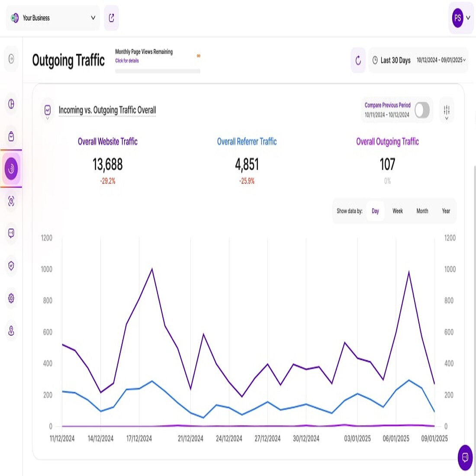
Task: Click the refresh icon near Last 30 Days
Action: 357,61
